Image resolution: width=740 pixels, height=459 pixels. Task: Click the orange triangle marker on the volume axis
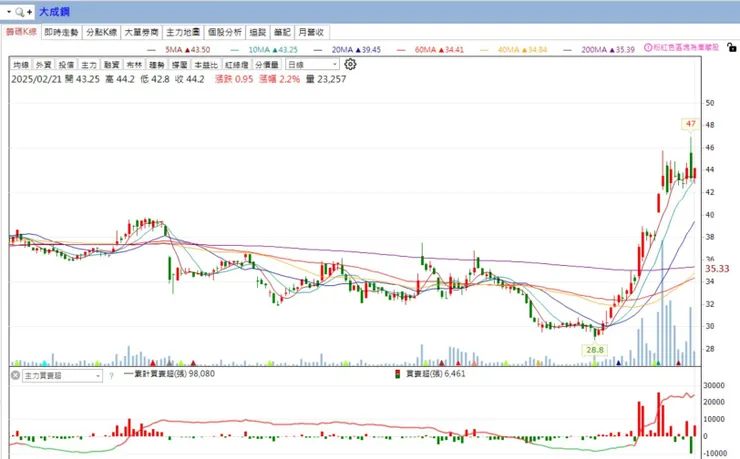[x=539, y=363]
